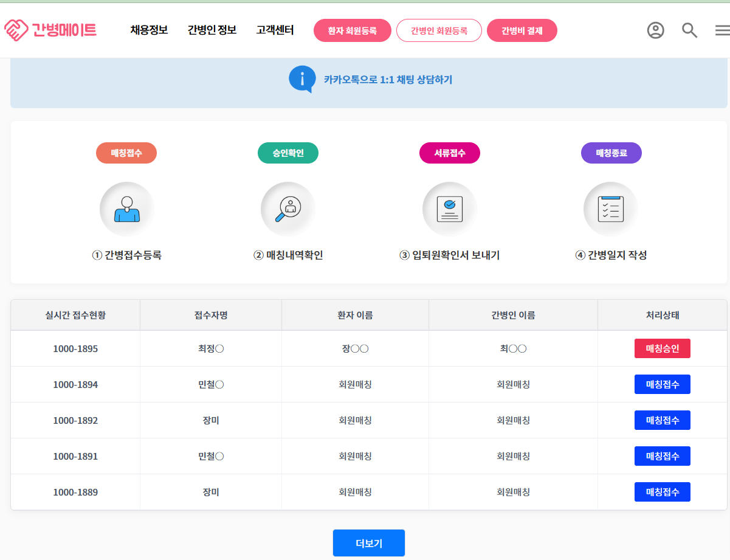Viewport: 730px width, 560px height.
Task: Click the orange 매칭접수 badge
Action: click(x=126, y=153)
